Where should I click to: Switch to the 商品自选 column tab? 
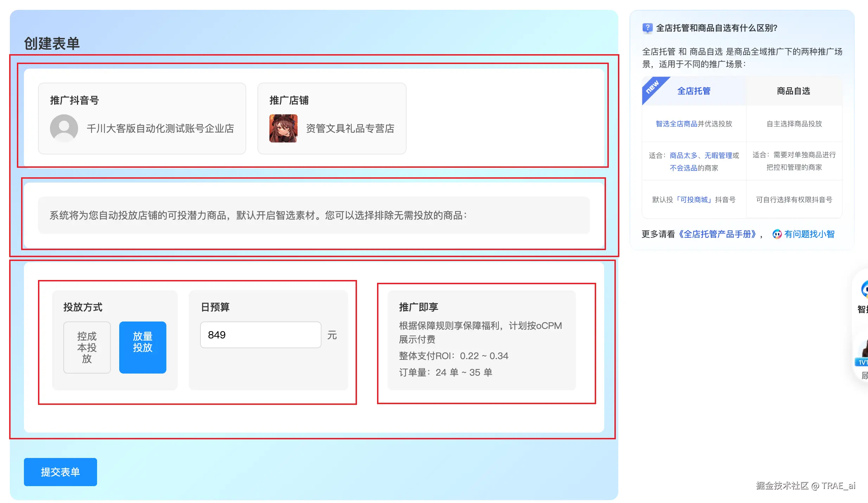pos(793,91)
